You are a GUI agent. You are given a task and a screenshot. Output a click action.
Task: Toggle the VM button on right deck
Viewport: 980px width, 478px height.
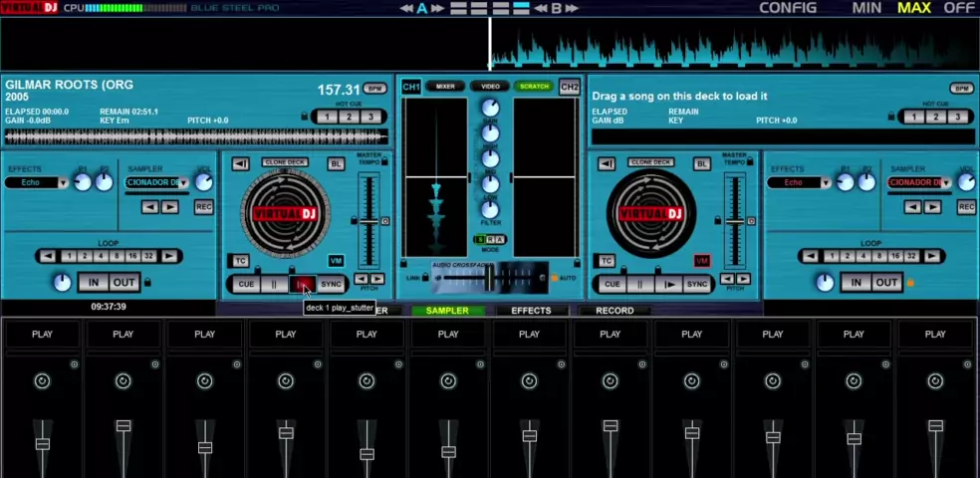coord(702,261)
